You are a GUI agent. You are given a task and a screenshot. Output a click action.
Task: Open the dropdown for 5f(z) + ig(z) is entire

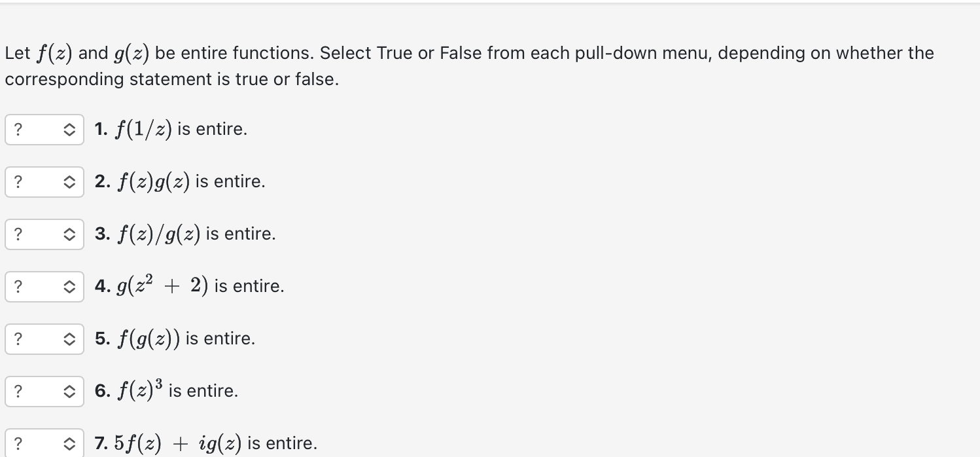click(x=44, y=443)
